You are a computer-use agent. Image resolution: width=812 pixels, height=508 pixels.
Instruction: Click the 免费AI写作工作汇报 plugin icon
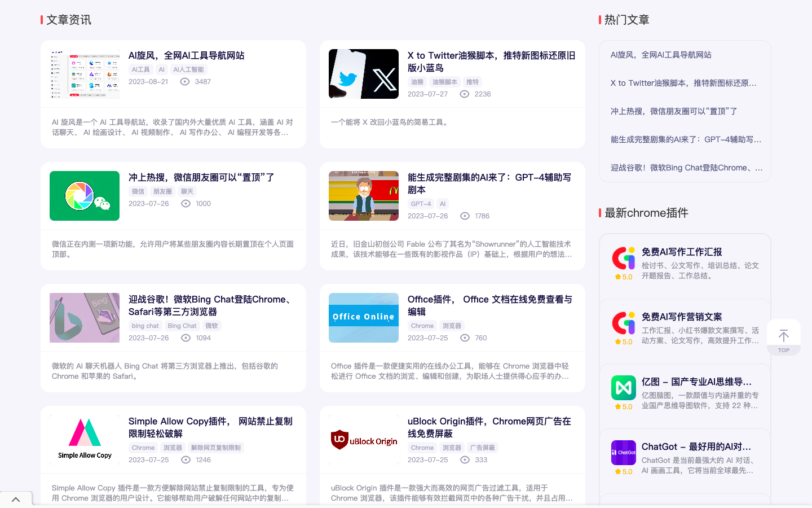[624, 258]
